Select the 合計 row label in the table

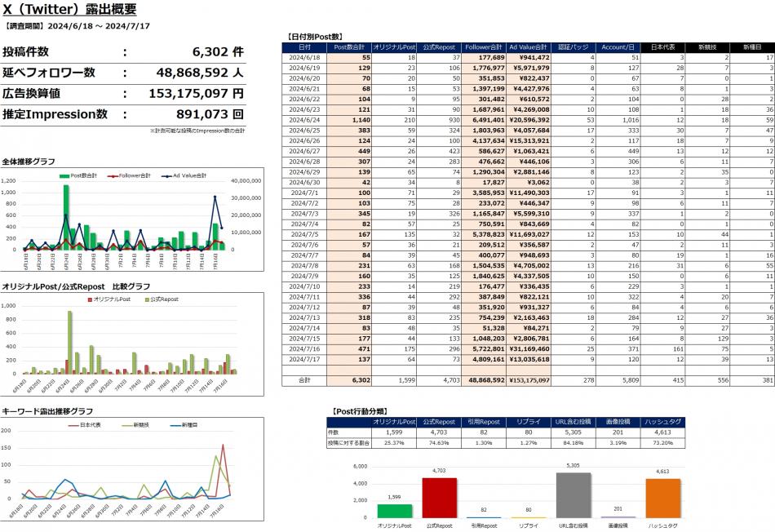304,380
